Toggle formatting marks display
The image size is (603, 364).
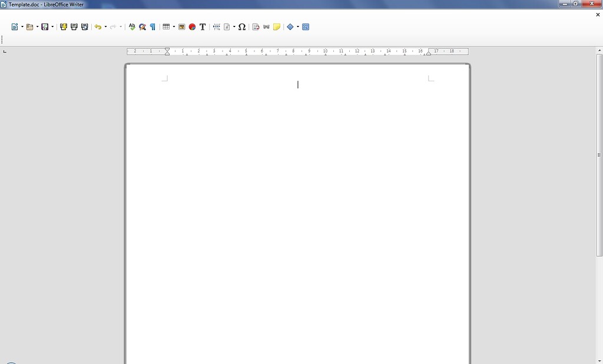click(153, 27)
